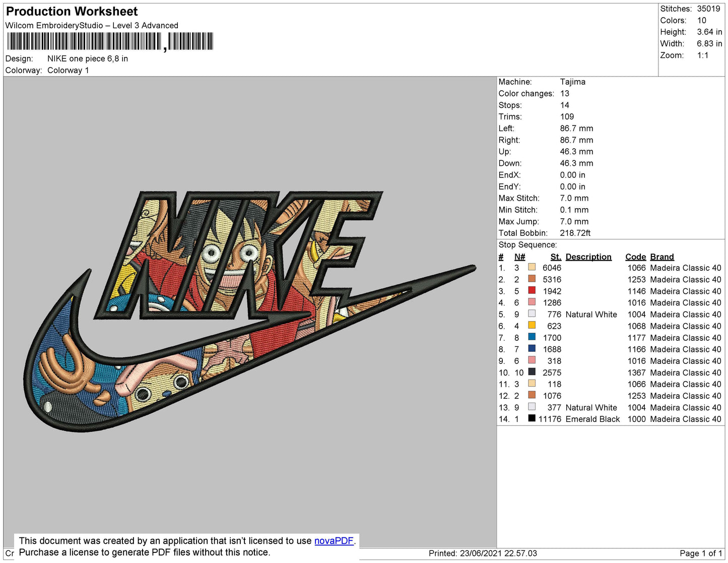
Task: Click the Stop Sequence label
Action: pyautogui.click(x=527, y=244)
